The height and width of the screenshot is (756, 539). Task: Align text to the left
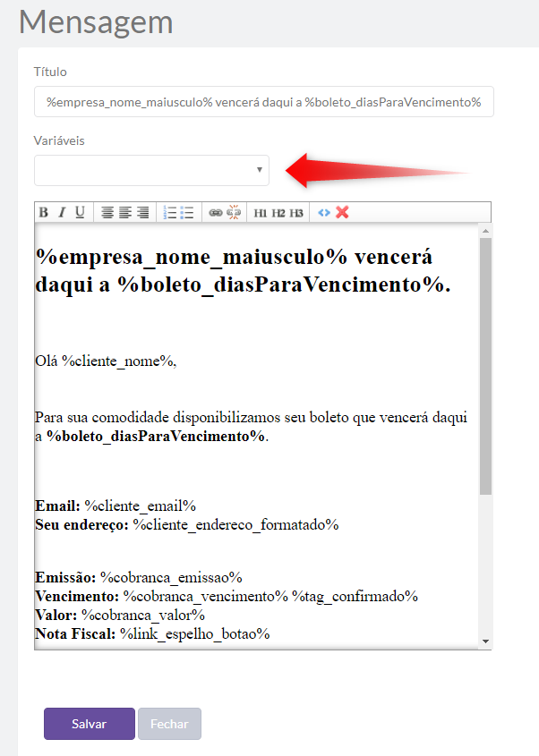pos(107,213)
